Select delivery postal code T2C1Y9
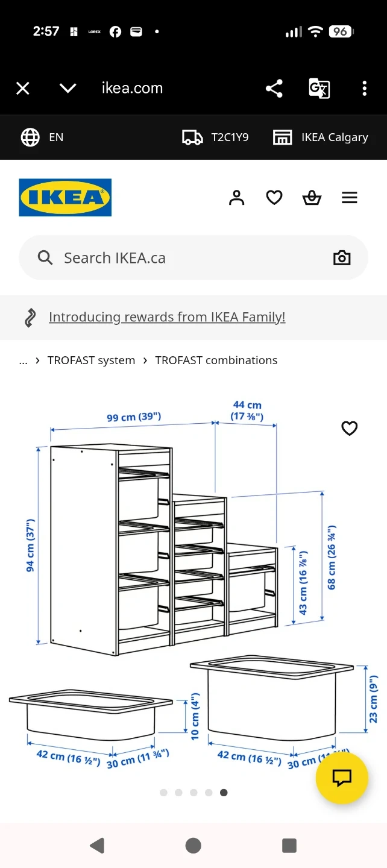The image size is (387, 868). coord(215,137)
